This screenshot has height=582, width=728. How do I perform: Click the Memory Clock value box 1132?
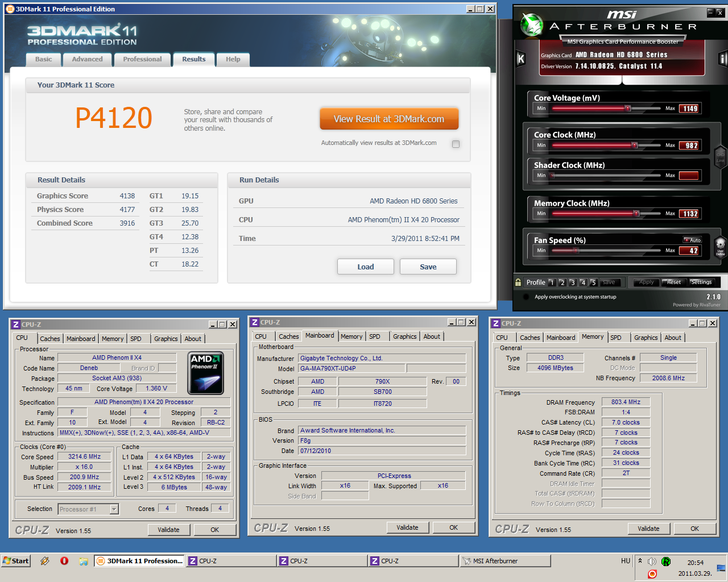[690, 214]
